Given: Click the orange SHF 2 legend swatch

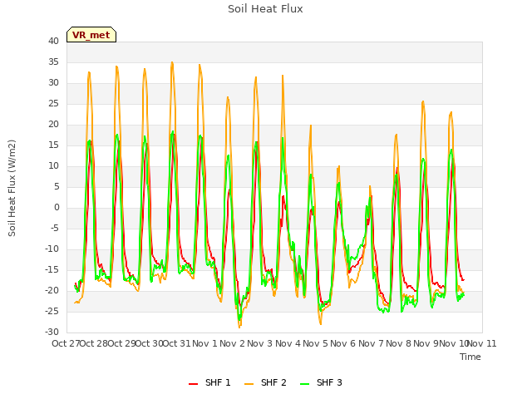Looking at the screenshot, I should point(249,383).
